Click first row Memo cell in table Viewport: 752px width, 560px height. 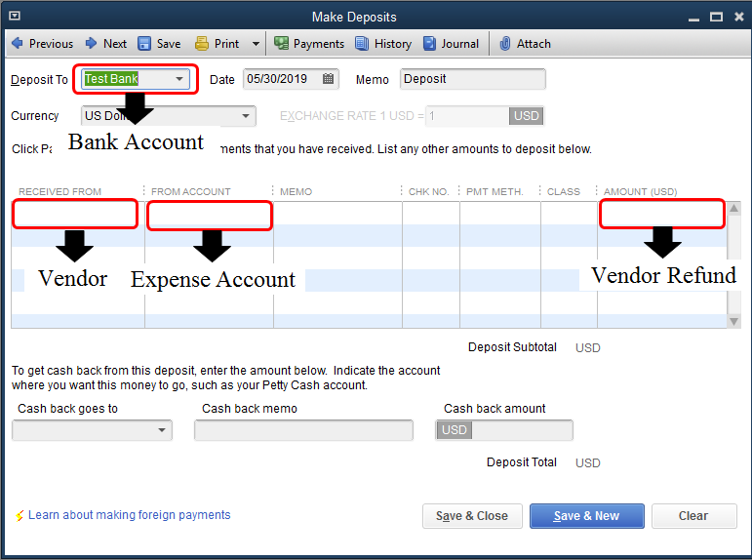coord(337,213)
